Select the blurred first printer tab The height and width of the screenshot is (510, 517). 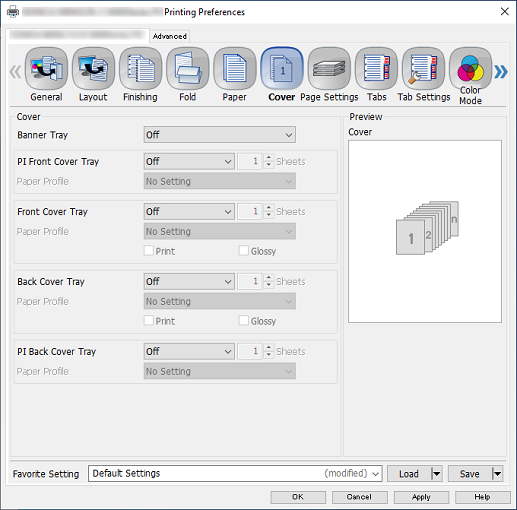(77, 35)
